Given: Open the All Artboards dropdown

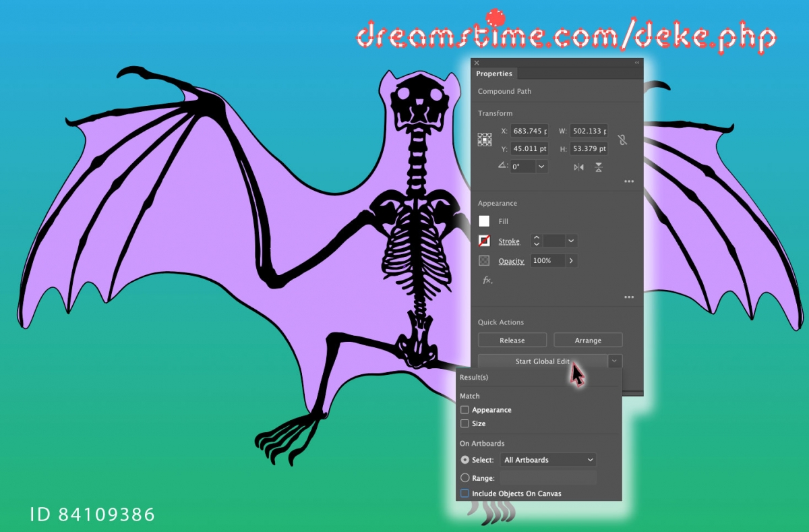Looking at the screenshot, I should click(x=547, y=459).
